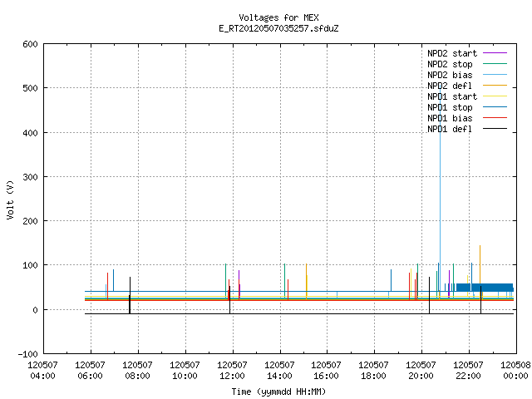
Task: Click the Voltages for MEX title
Action: (x=278, y=17)
